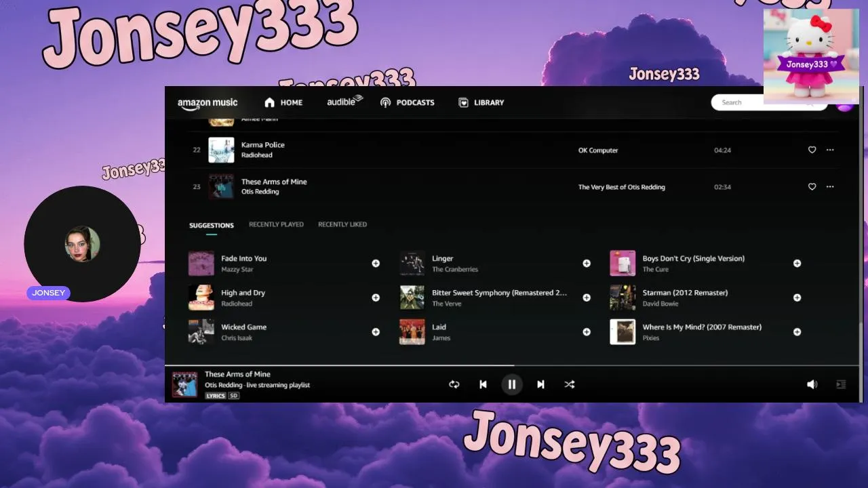Like the song These Arms of Mine
868x488 pixels.
[x=812, y=186]
